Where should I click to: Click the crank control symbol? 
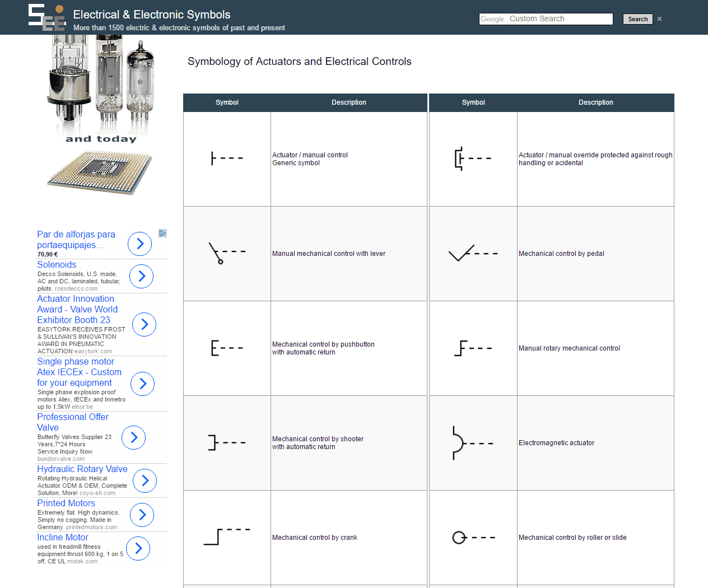pos(227,536)
